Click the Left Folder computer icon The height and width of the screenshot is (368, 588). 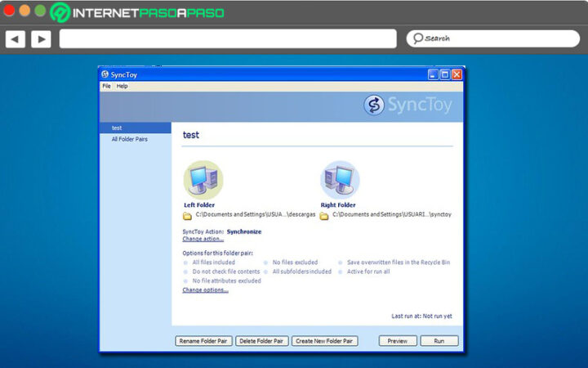[203, 179]
